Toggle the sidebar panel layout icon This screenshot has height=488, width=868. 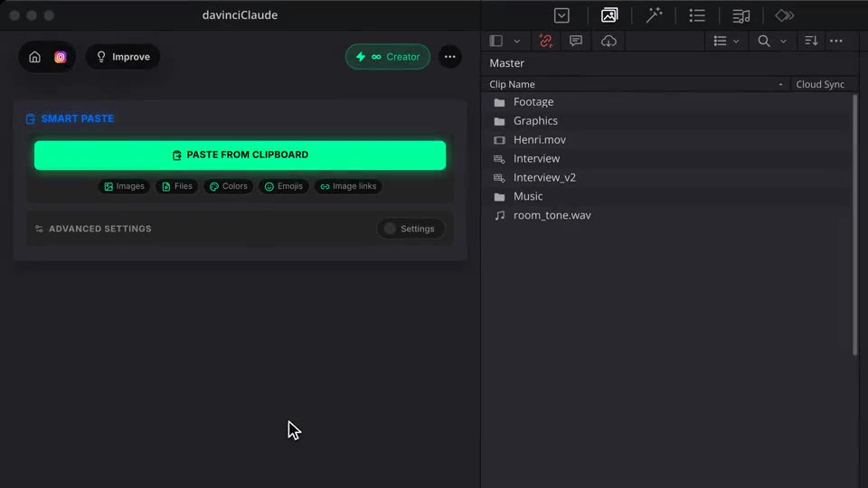496,41
